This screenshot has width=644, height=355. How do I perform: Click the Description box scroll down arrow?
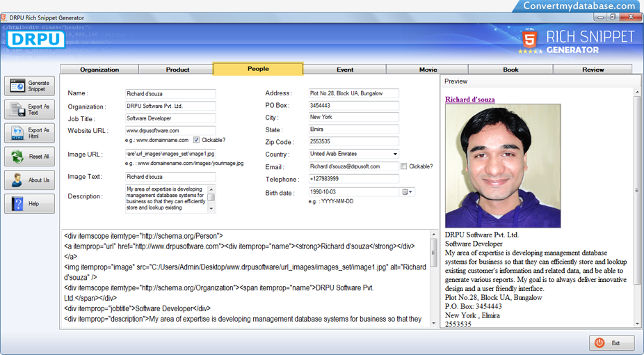(x=211, y=209)
